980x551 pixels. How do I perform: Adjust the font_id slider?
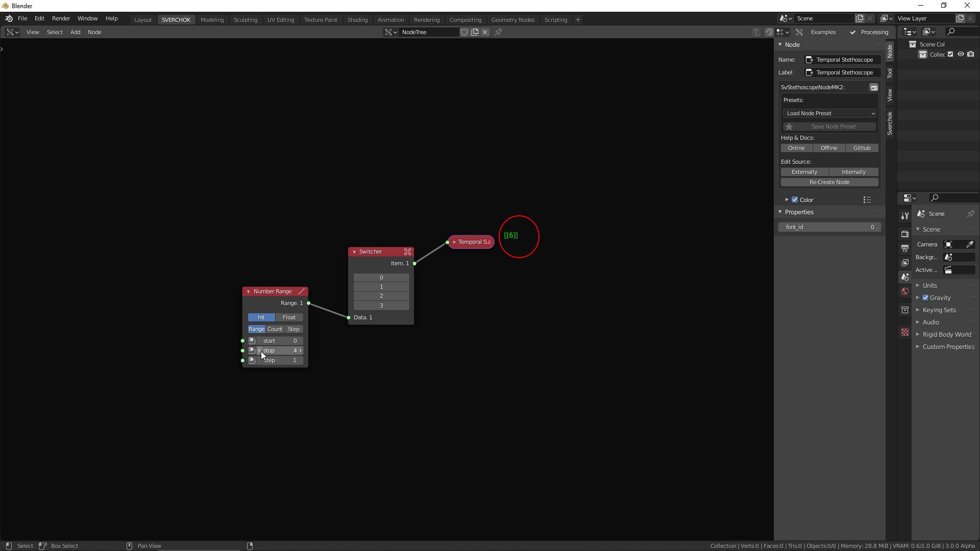829,227
